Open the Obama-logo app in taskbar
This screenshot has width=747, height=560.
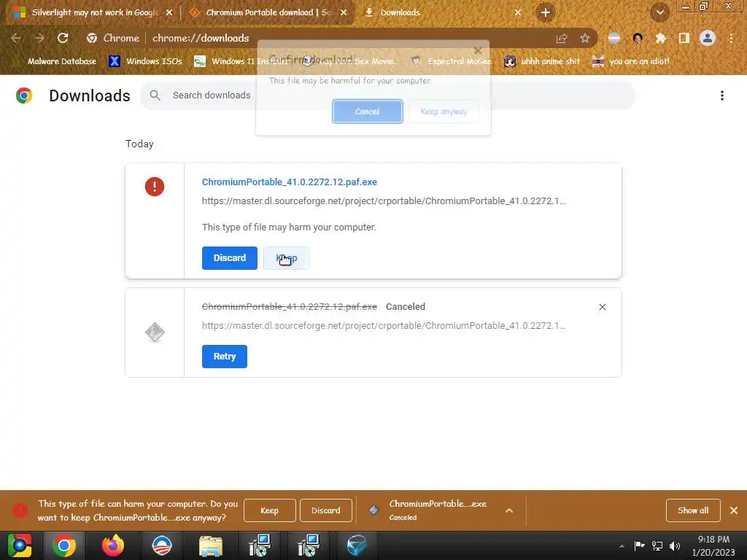coord(162,545)
